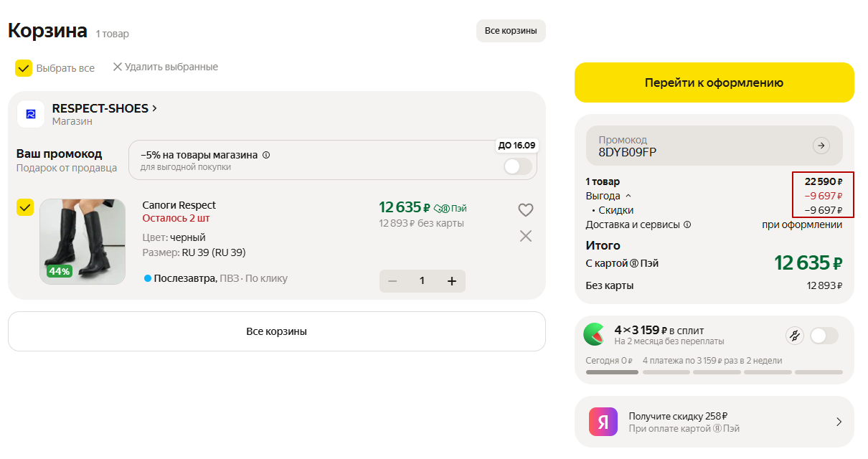This screenshot has height=459, width=868.
Task: Expand the Yandex Pay discount offer arrow
Action: (x=839, y=422)
